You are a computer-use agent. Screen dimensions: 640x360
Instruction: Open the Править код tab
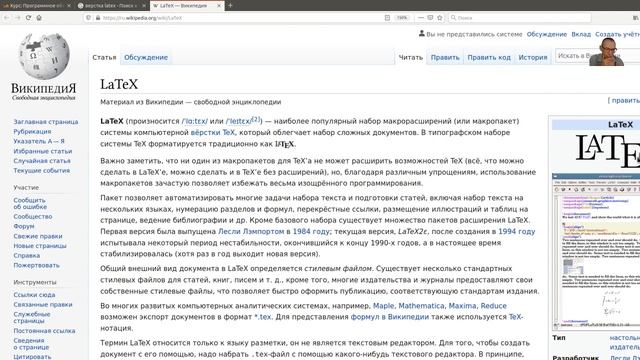pos(489,57)
